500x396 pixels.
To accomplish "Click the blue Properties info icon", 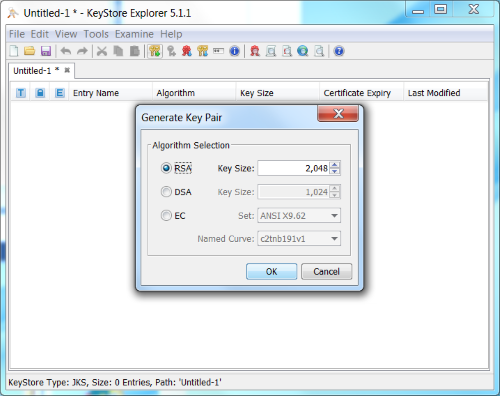I will [x=235, y=51].
